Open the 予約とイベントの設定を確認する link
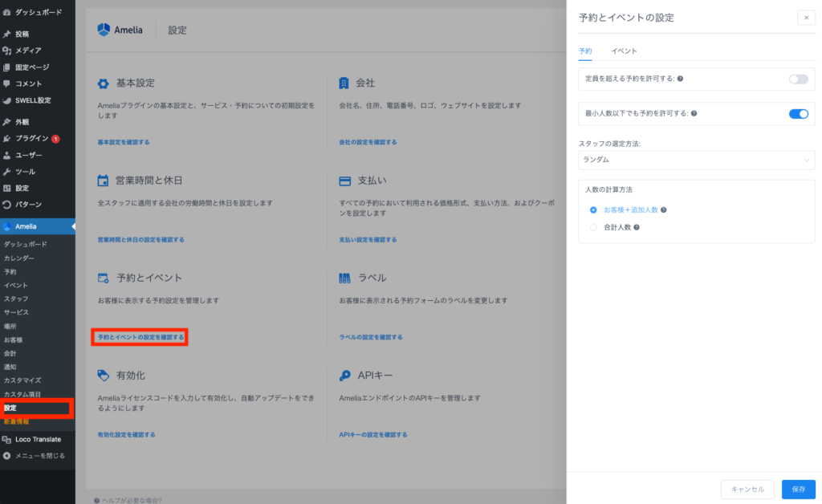This screenshot has width=822, height=504. click(140, 337)
